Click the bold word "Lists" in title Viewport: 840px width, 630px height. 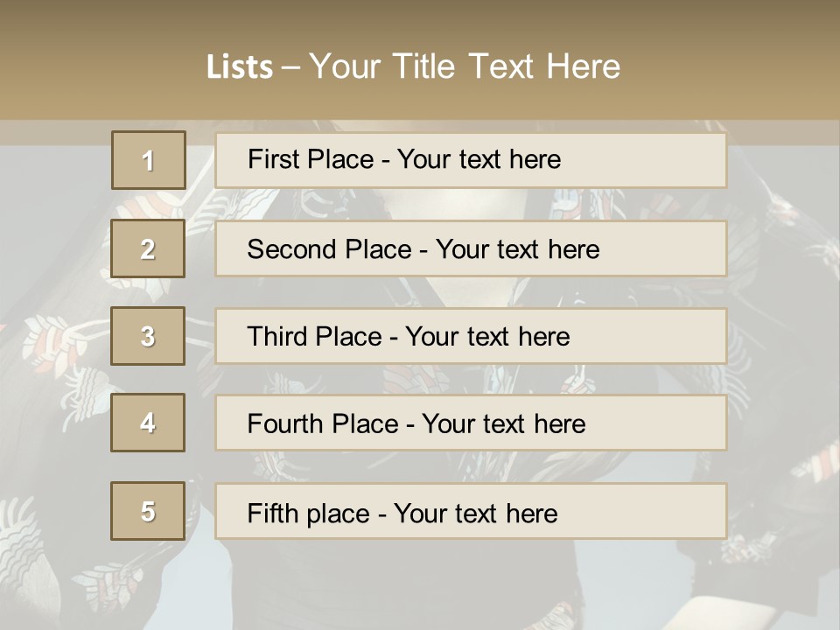pos(240,66)
